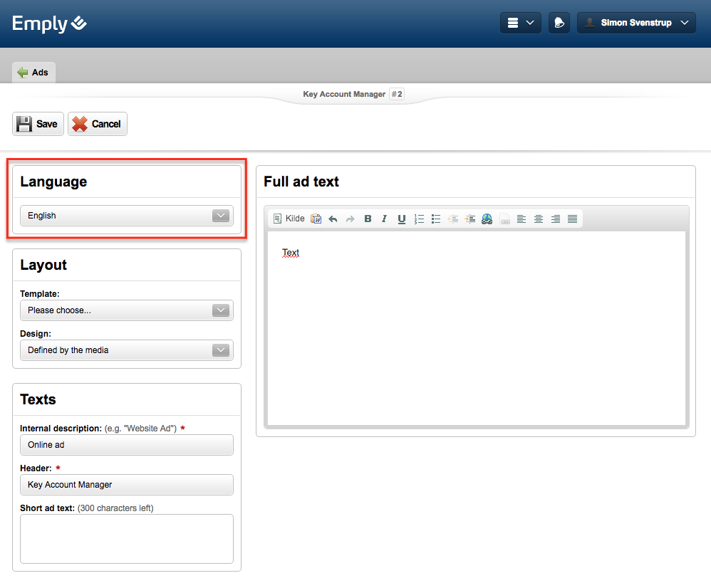Expand the Template dropdown

click(126, 310)
